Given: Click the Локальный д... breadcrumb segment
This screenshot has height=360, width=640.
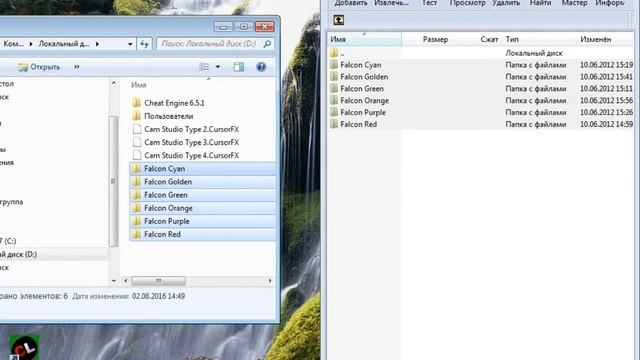Looking at the screenshot, I should click(64, 44).
